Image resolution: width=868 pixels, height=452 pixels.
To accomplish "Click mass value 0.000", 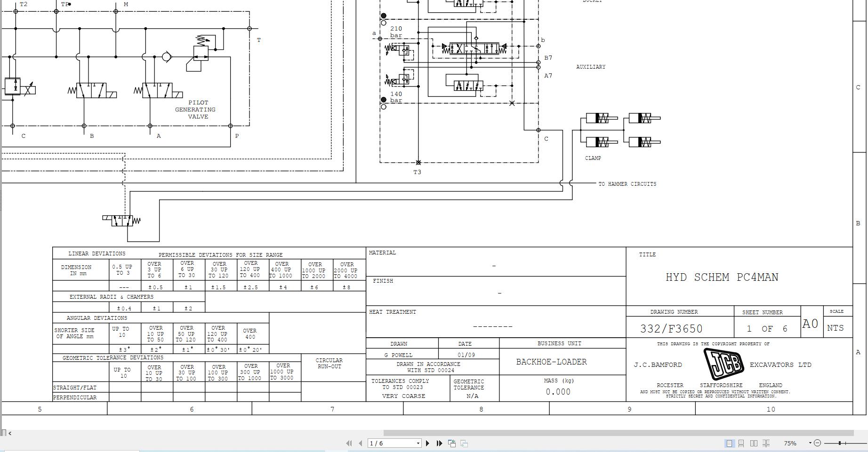I will coord(558,392).
